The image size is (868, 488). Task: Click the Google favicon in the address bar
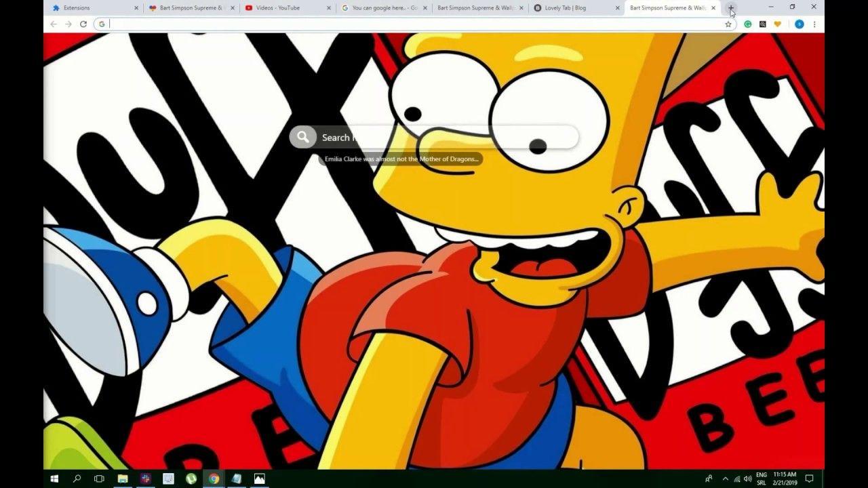(x=102, y=24)
